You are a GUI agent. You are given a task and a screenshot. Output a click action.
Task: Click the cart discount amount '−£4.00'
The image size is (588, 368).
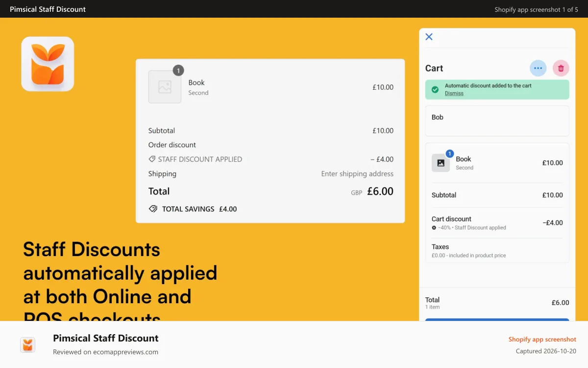coord(553,223)
